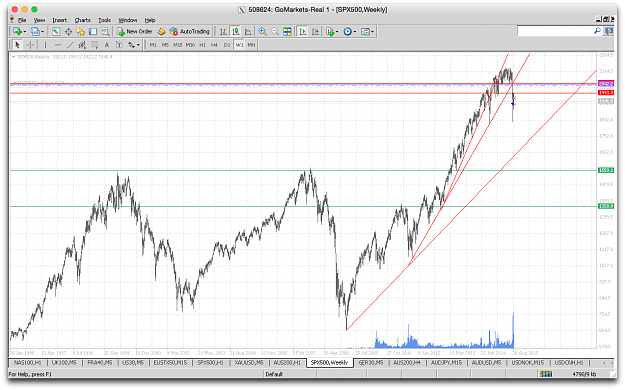Screen dimensions: 625x390
Task: Click the Default profile status entry
Action: tap(274, 374)
